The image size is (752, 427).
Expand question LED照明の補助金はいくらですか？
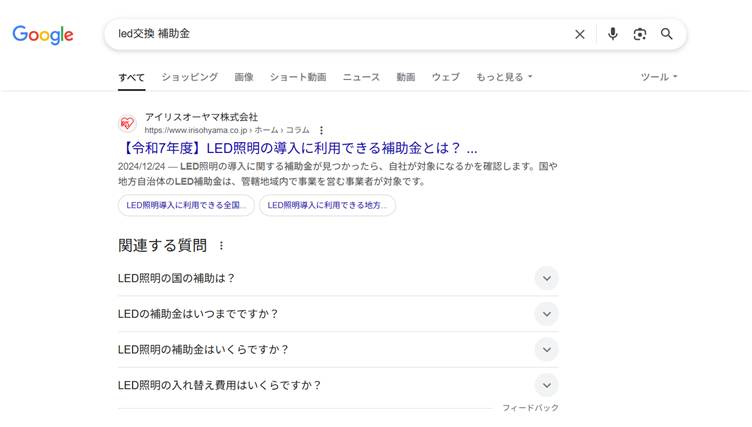[338, 349]
